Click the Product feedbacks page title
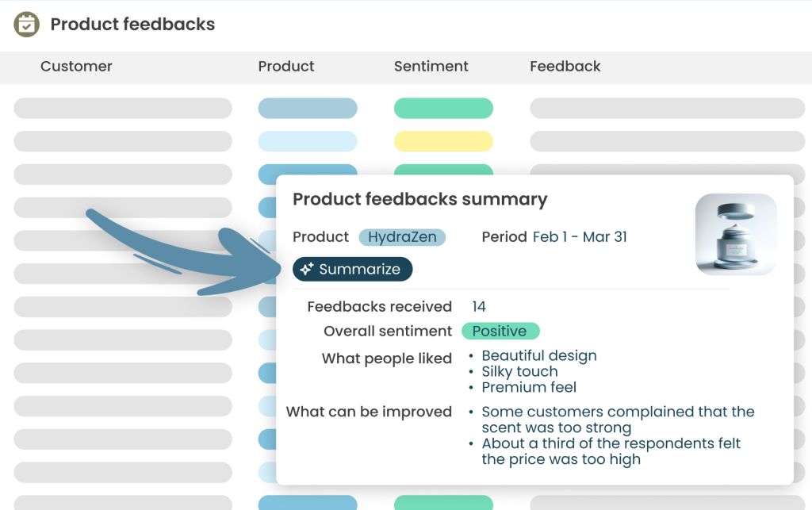Viewport: 812px width, 510px height. point(132,25)
